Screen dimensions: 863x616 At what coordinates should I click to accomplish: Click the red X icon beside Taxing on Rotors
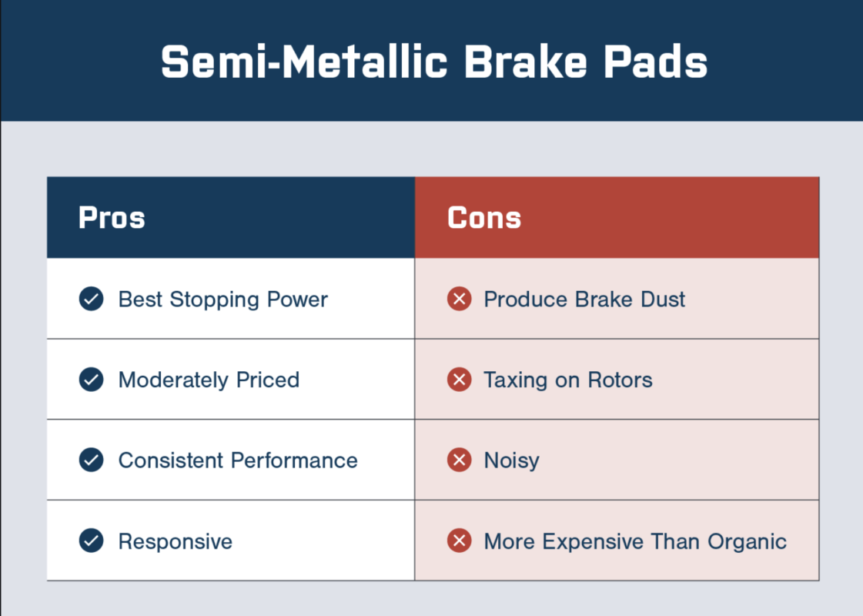(x=459, y=380)
